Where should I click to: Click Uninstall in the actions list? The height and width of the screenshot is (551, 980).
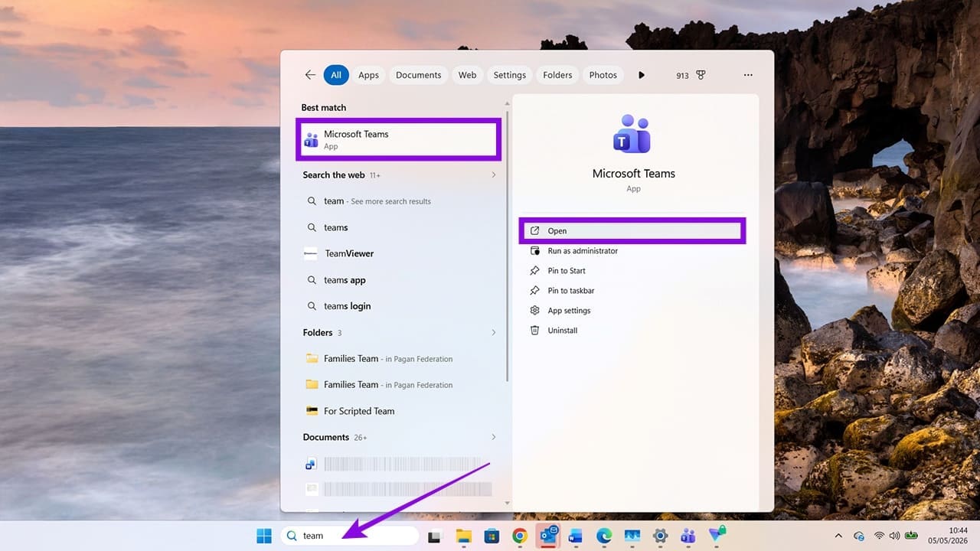(562, 331)
